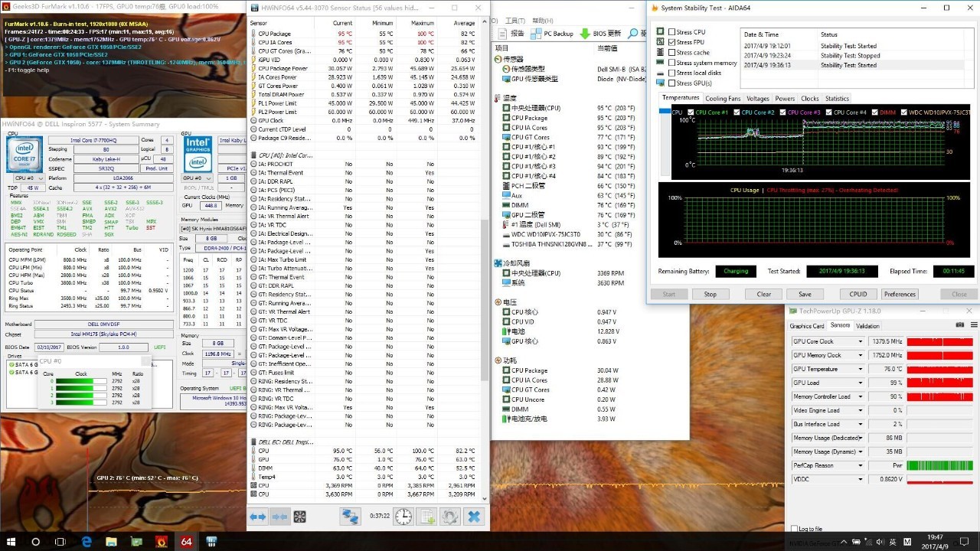Click the HWiNFO fan control icon
The image size is (980, 551).
coord(299,517)
